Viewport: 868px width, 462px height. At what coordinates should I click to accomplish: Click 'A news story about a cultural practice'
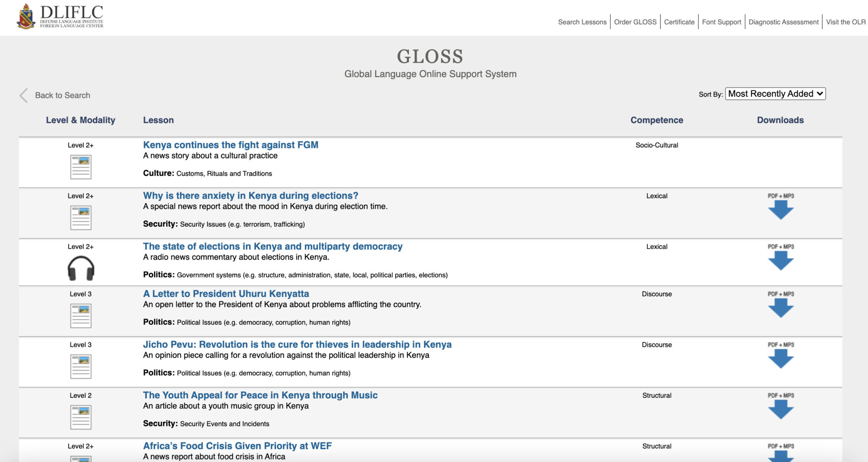210,156
